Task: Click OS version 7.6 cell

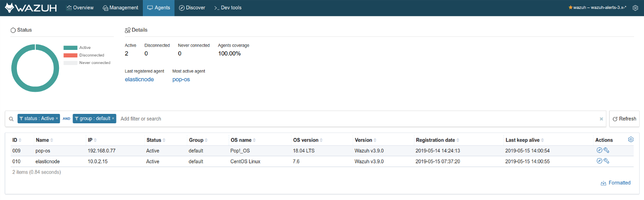Action: click(297, 161)
